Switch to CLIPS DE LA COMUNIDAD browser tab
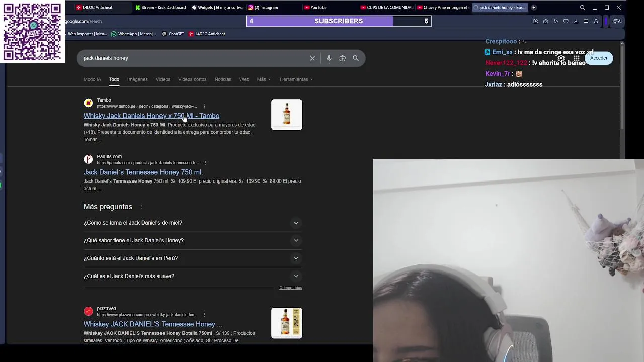Screen dimensions: 644x362 point(386,8)
